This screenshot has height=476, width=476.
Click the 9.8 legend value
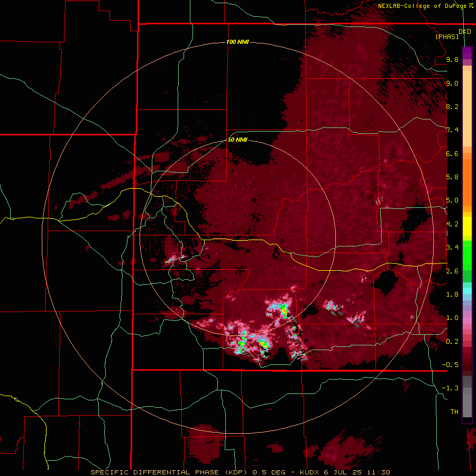click(x=452, y=59)
